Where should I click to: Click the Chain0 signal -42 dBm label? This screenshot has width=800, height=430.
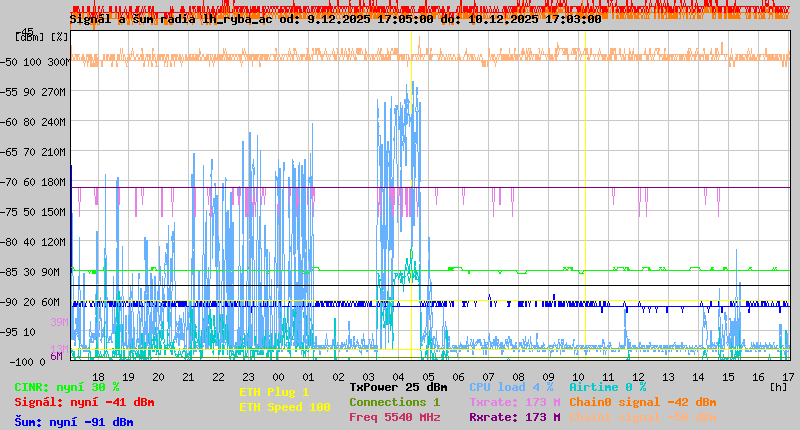pos(642,402)
